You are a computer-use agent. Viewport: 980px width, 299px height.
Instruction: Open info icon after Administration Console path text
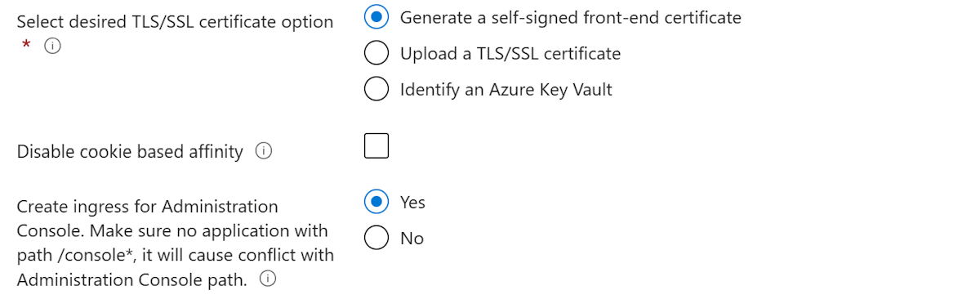[267, 279]
